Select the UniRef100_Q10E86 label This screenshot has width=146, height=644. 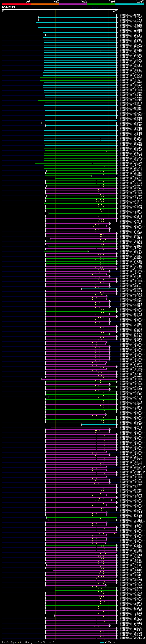pyautogui.click(x=131, y=55)
